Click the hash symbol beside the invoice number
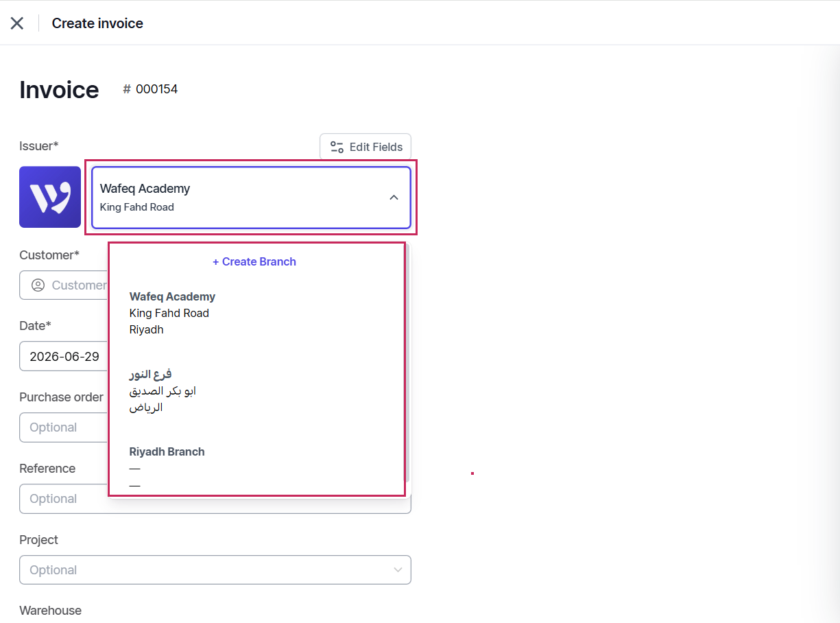The width and height of the screenshot is (840, 623). tap(127, 89)
